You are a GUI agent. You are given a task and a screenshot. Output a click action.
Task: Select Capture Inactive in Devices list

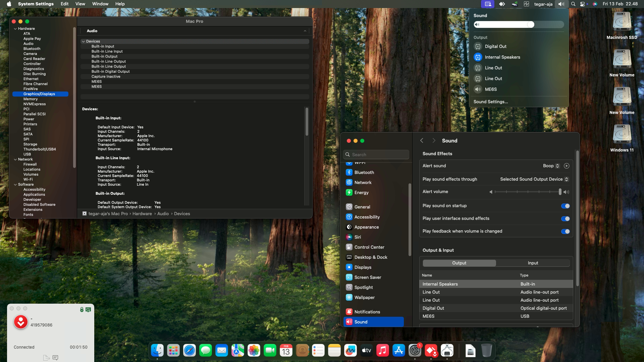(x=195, y=77)
